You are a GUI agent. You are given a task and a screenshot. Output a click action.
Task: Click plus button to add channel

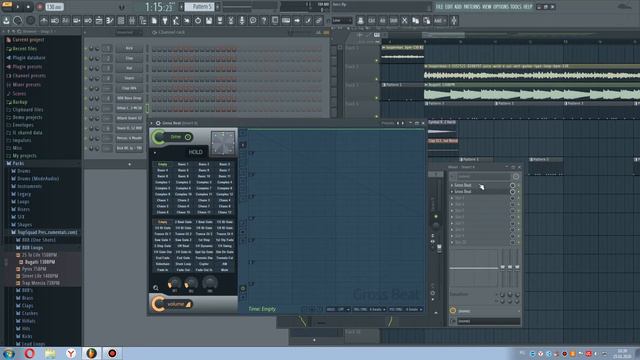click(x=129, y=164)
